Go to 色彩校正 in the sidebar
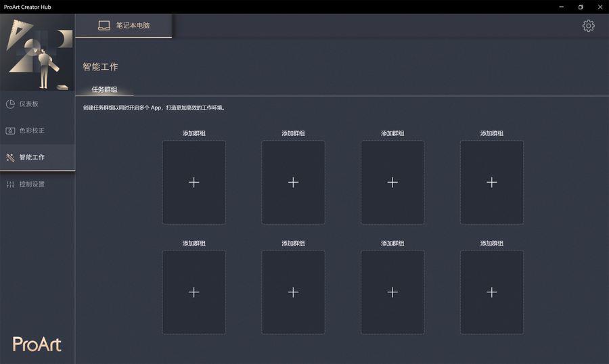The width and height of the screenshot is (609, 364). 32,131
